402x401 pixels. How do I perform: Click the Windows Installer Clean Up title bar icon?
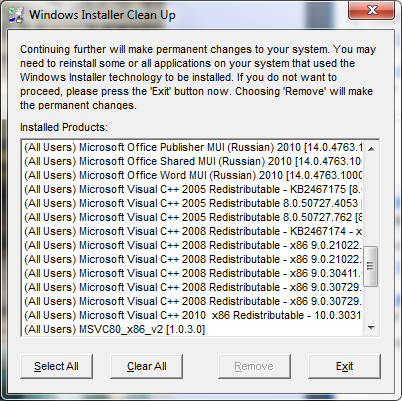(16, 15)
